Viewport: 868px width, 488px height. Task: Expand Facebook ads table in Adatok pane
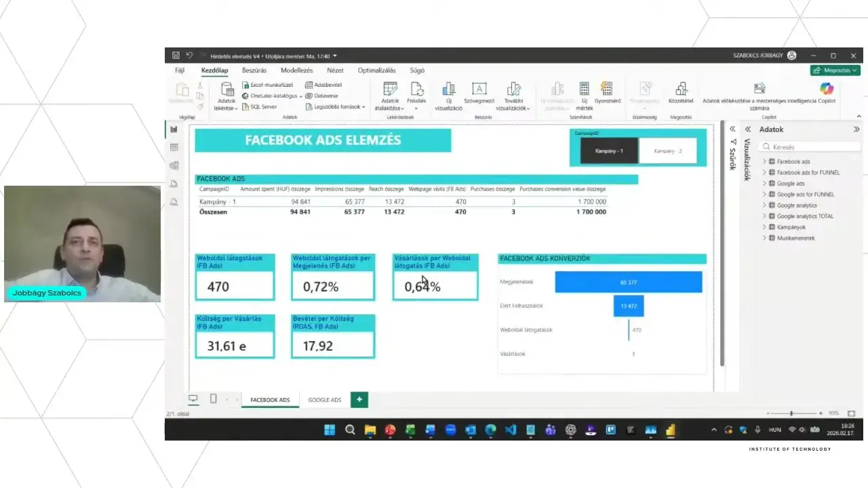point(764,161)
